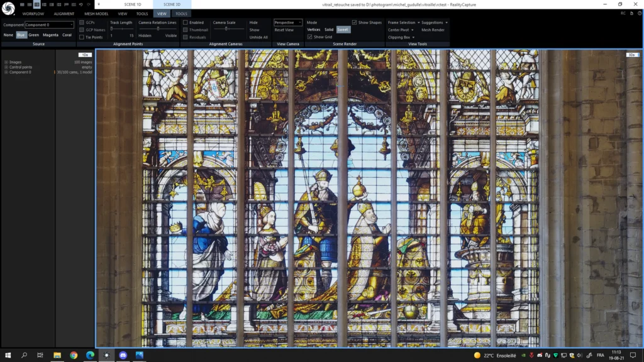This screenshot has height=362, width=644.
Task: Tick the Residuals checkbox
Action: point(186,37)
